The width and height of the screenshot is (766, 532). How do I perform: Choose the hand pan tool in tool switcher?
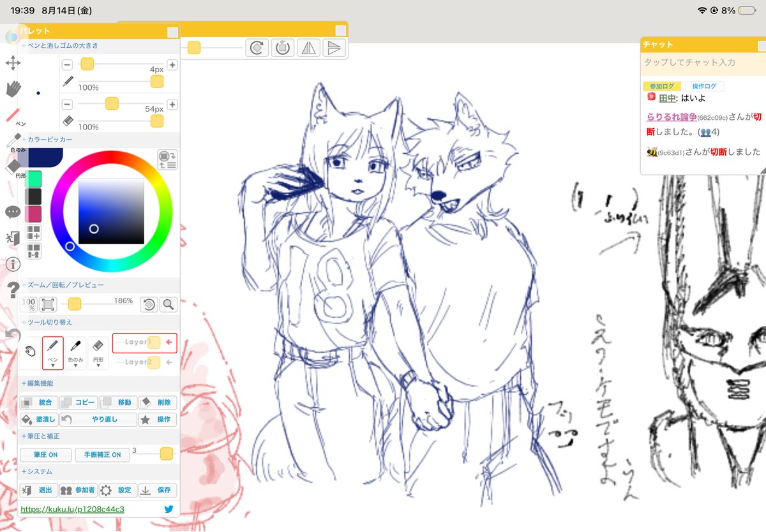coord(30,353)
